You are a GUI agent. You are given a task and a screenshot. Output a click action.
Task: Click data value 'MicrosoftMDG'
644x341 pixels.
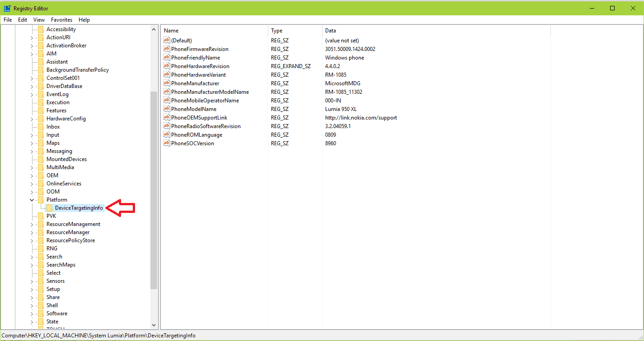pyautogui.click(x=343, y=83)
